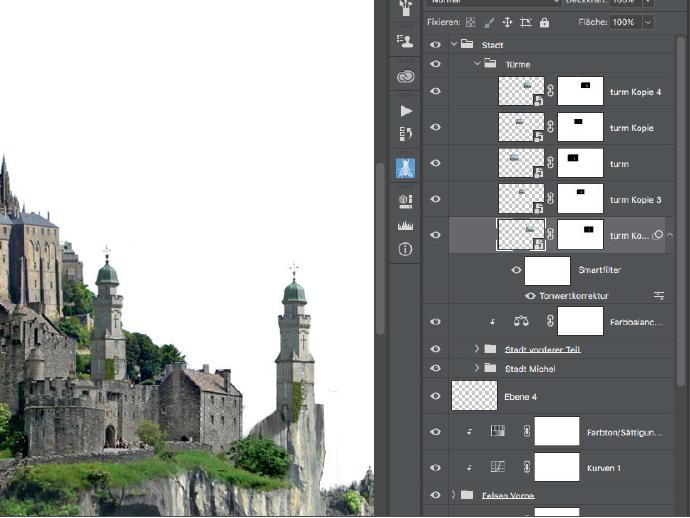This screenshot has width=690, height=518.
Task: Hide Kurven 1 adjustment layer
Action: 436,467
